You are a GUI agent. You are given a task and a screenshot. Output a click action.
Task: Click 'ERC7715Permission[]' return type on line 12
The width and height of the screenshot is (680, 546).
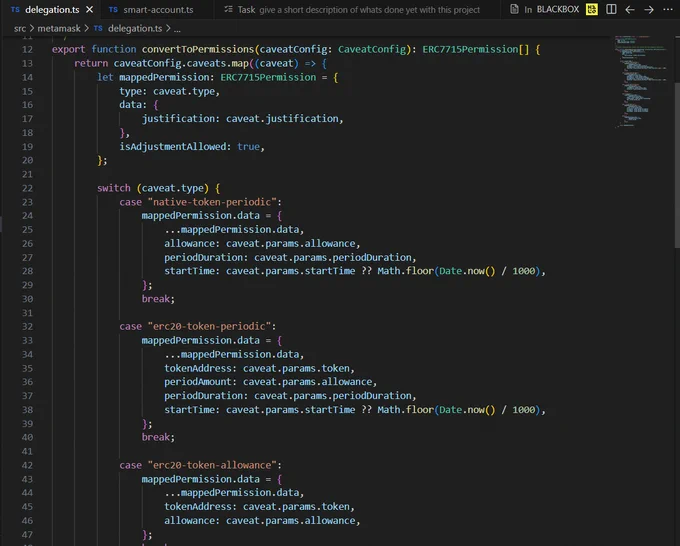(476, 49)
